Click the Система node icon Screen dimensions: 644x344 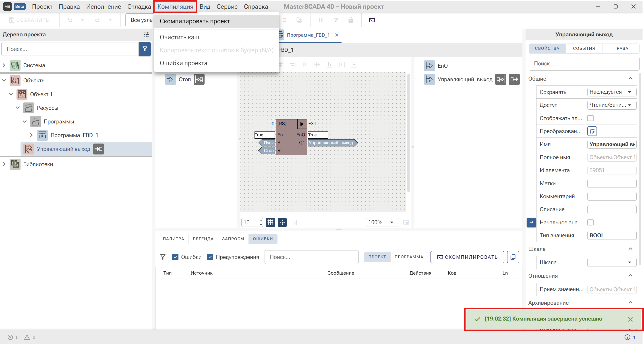tap(15, 65)
